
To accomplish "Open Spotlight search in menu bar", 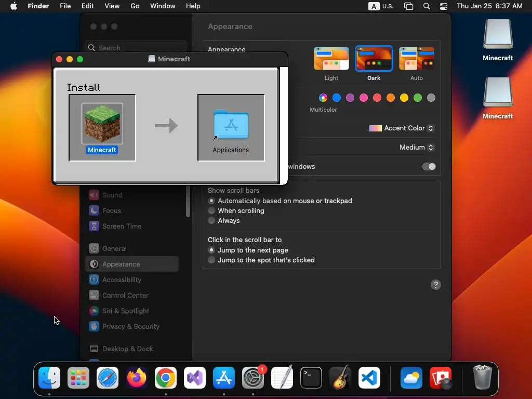I will (x=427, y=6).
